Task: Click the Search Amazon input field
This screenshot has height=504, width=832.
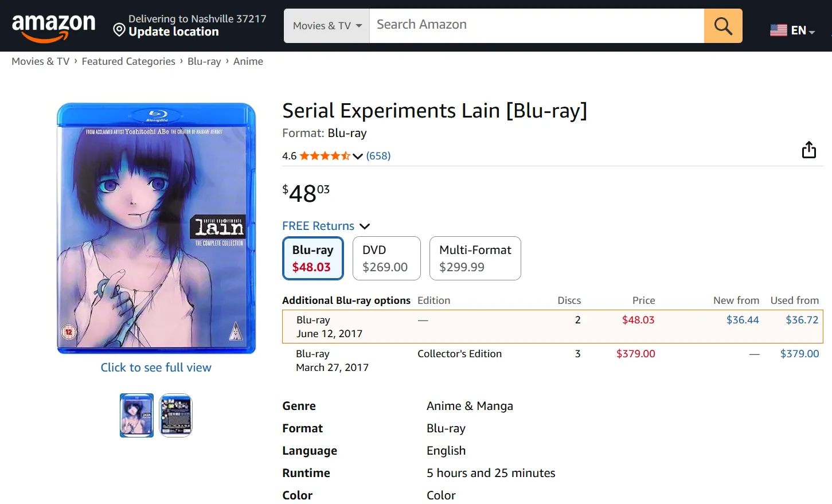Action: click(x=536, y=25)
